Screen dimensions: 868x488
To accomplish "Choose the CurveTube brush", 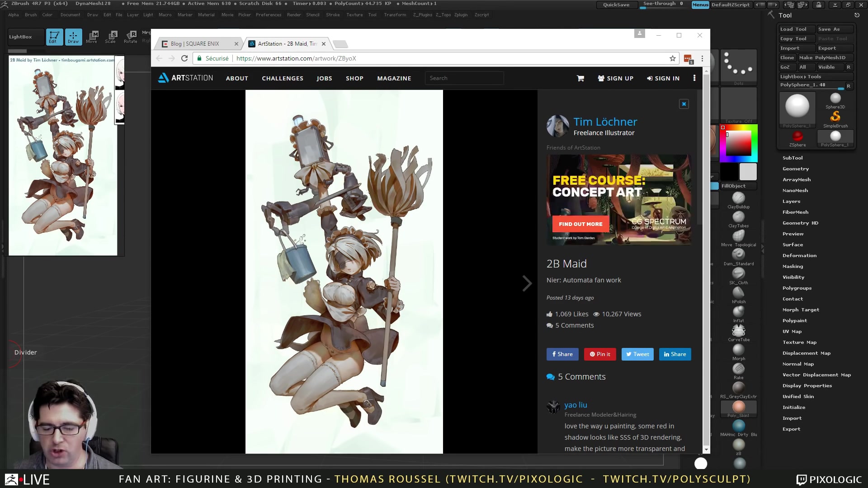I will 738,331.
